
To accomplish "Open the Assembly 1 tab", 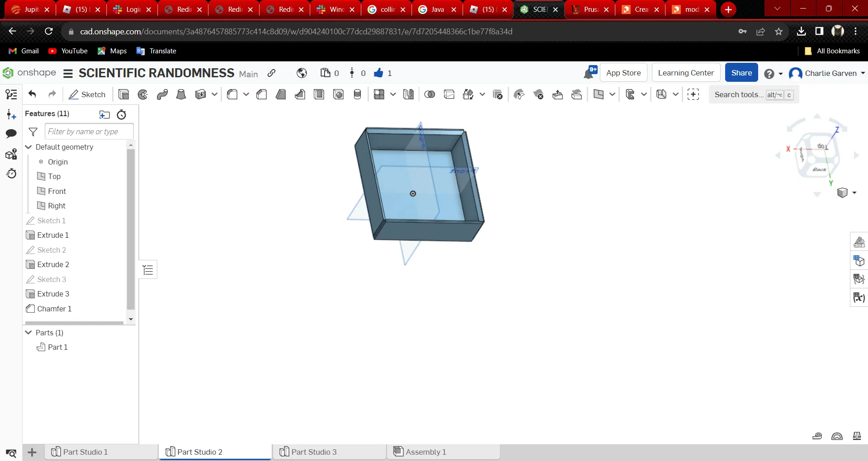I will tap(425, 452).
